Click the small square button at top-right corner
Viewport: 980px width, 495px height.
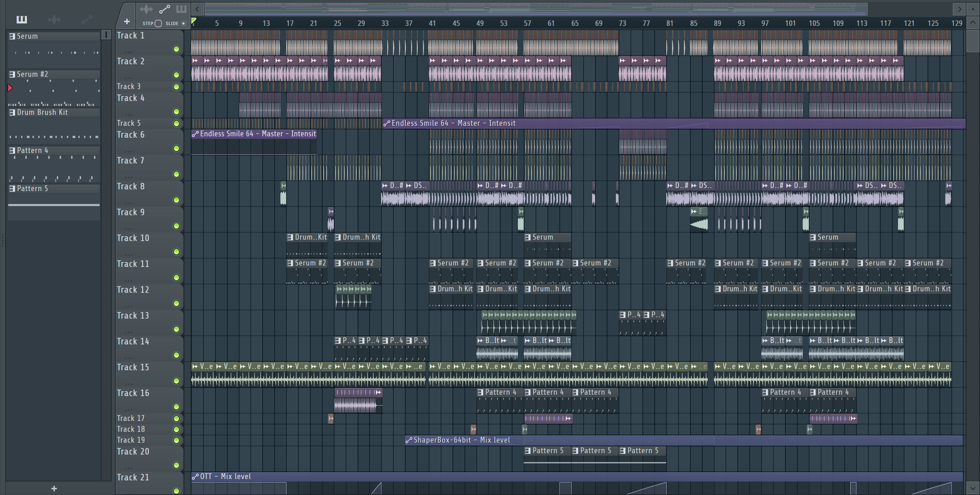(973, 9)
